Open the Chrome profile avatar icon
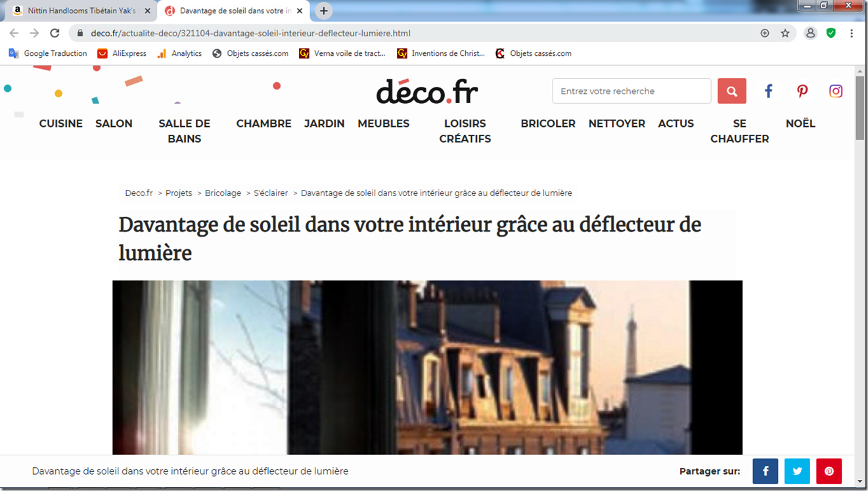This screenshot has width=868, height=491. point(811,33)
